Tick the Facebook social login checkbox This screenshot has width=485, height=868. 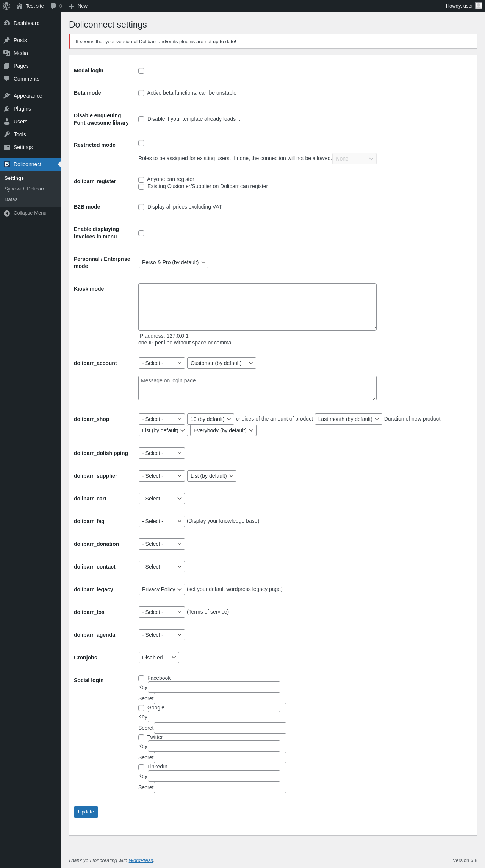pos(141,678)
